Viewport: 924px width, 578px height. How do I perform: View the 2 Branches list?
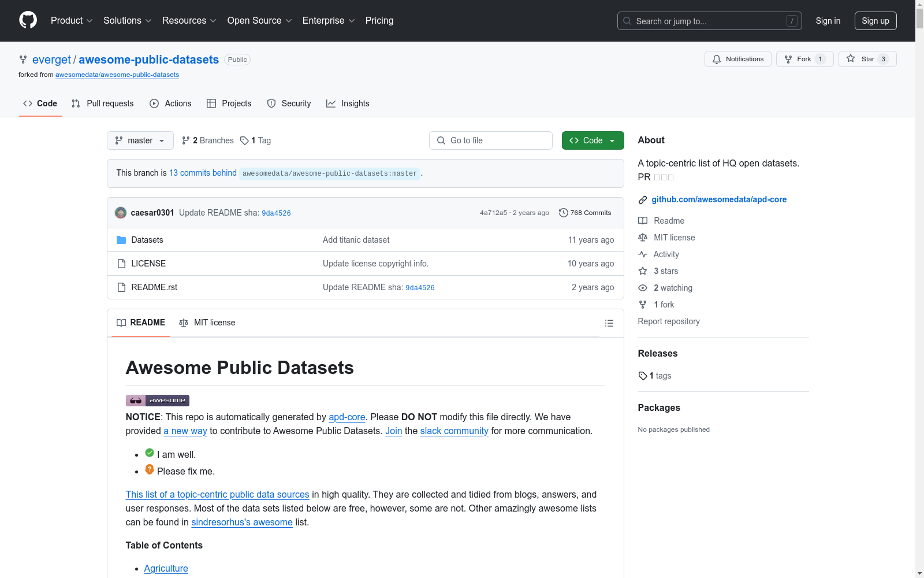pyautogui.click(x=208, y=140)
